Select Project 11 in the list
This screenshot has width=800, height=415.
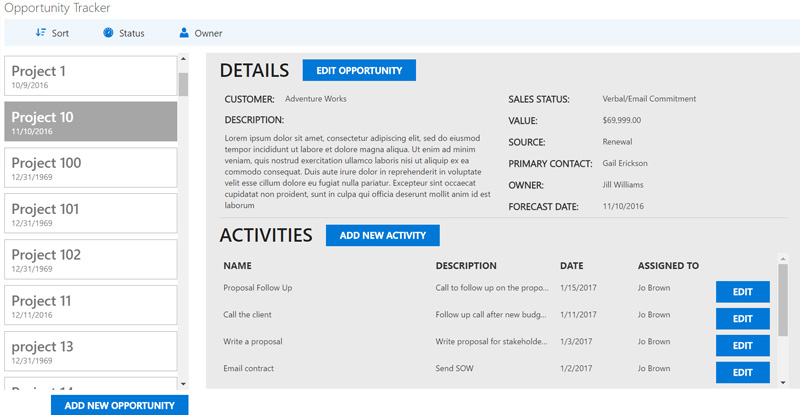tap(91, 305)
